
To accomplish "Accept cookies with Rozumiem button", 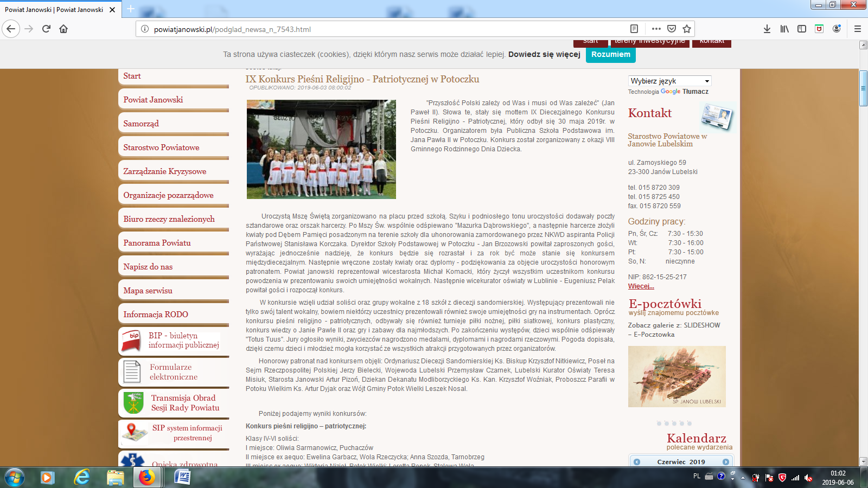I will [x=610, y=55].
